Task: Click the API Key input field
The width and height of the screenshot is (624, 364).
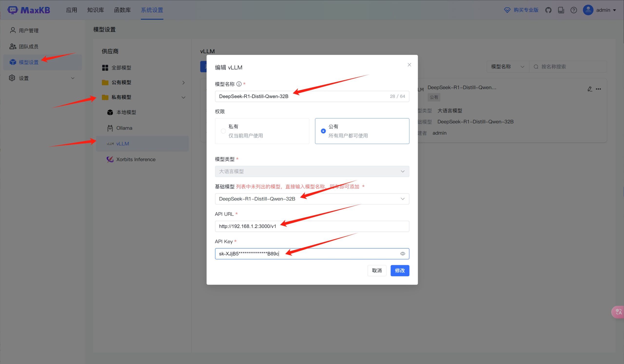Action: [312, 254]
